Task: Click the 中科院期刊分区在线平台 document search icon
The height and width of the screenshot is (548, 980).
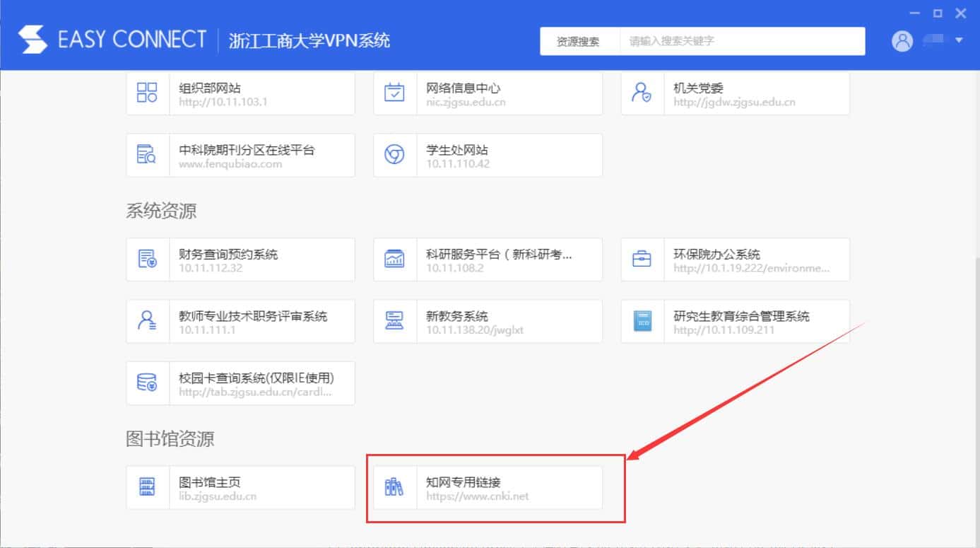Action: click(147, 155)
